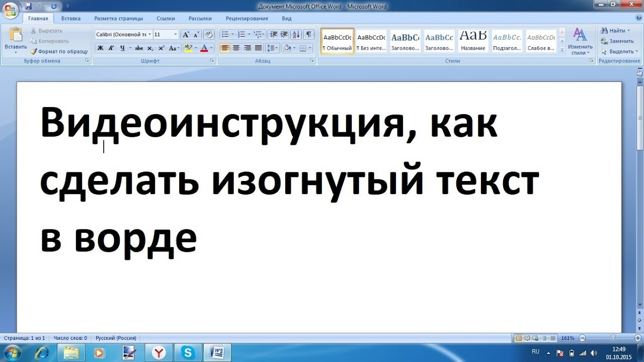Open the Вид tab
Screen dimensions: 644x362
point(287,19)
